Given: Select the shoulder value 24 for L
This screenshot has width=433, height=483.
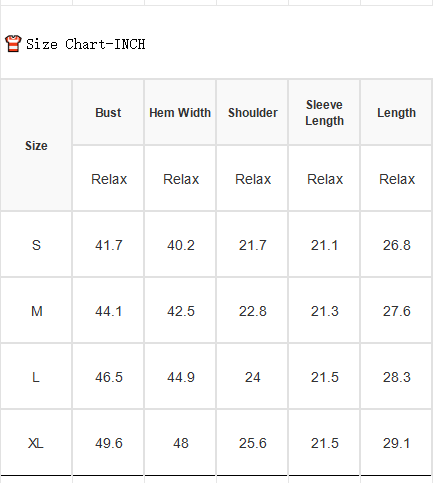Looking at the screenshot, I should pos(253,377).
